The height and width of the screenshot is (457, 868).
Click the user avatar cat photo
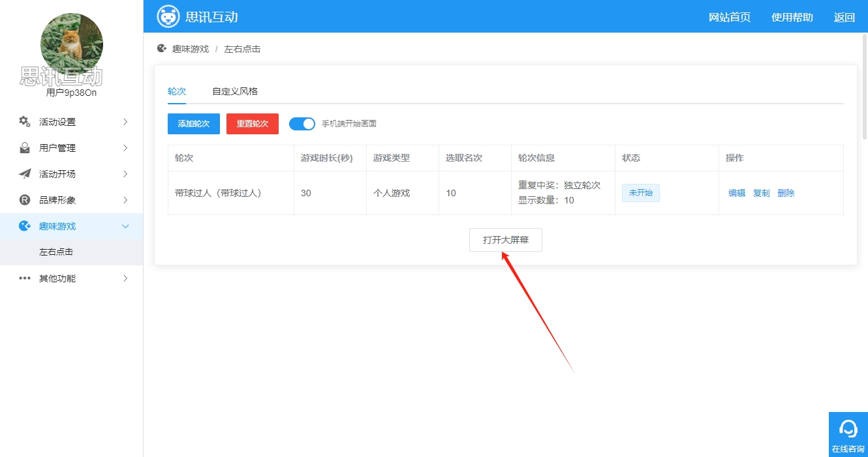pyautogui.click(x=72, y=43)
